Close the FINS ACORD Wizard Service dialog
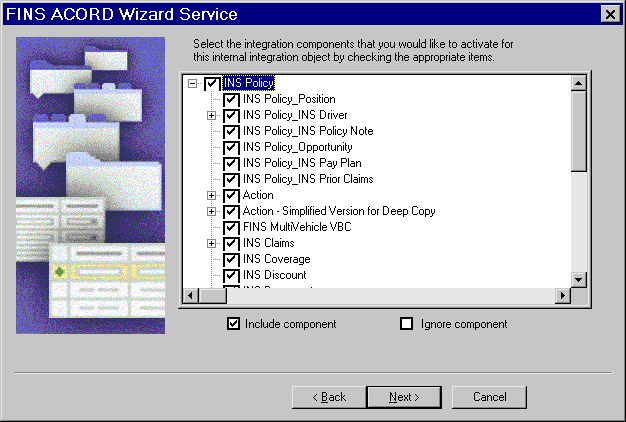The height and width of the screenshot is (422, 626). [x=610, y=14]
